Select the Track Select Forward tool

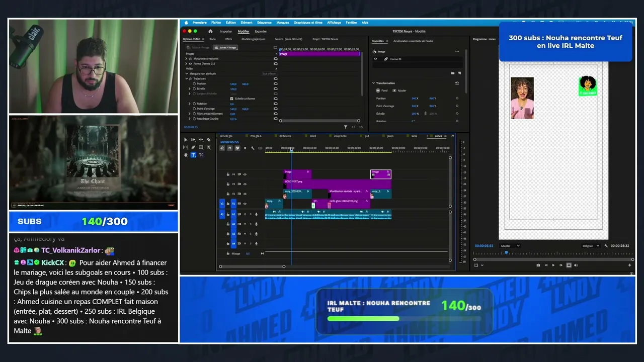click(x=193, y=140)
